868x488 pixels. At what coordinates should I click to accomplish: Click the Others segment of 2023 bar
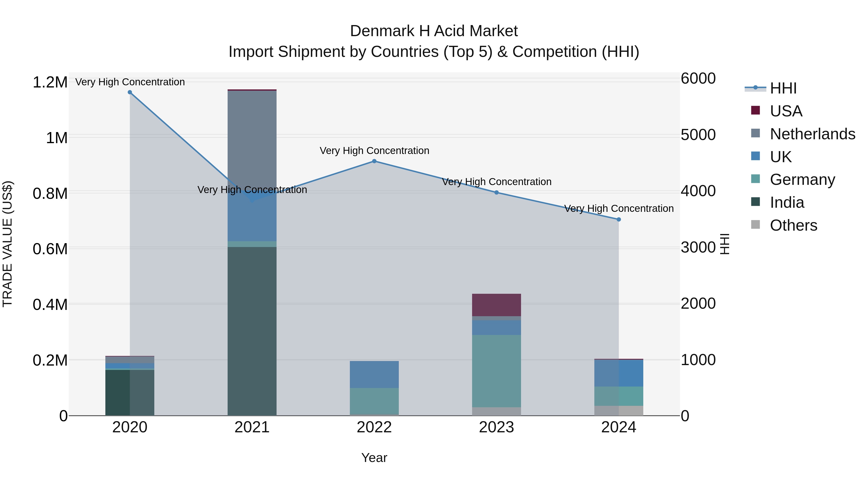click(496, 412)
